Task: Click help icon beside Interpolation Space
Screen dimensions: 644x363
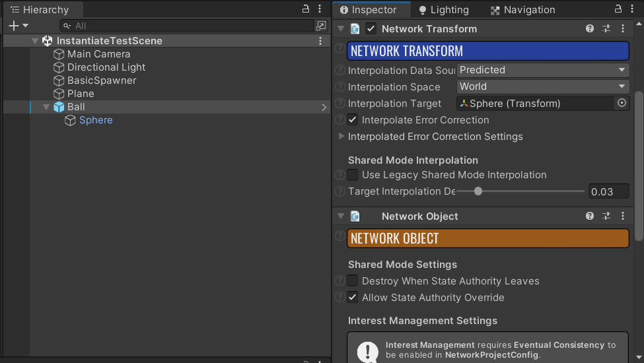Action: [340, 86]
